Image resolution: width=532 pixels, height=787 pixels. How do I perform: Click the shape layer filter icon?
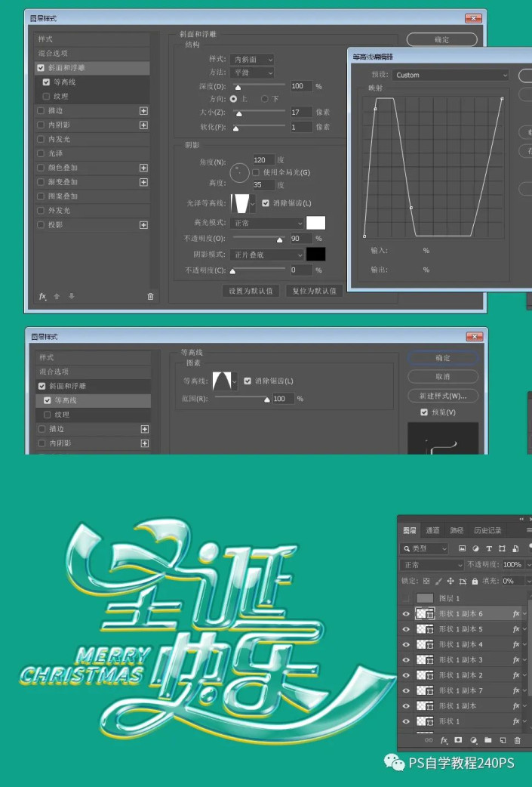(x=502, y=548)
